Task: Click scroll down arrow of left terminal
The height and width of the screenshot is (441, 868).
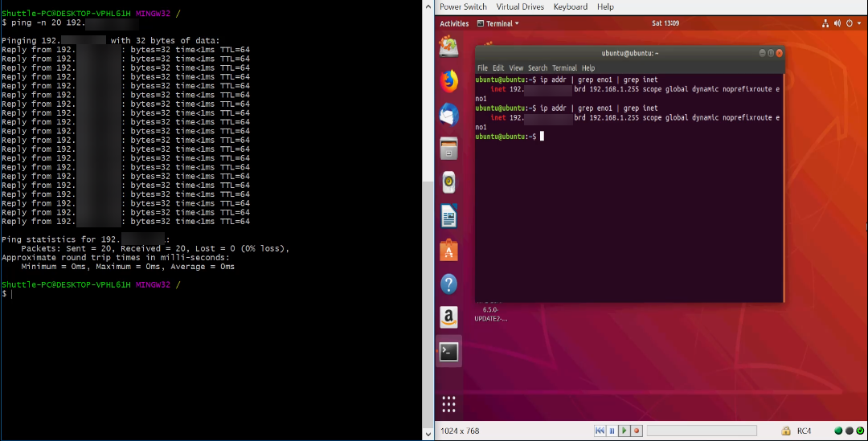Action: tap(428, 434)
